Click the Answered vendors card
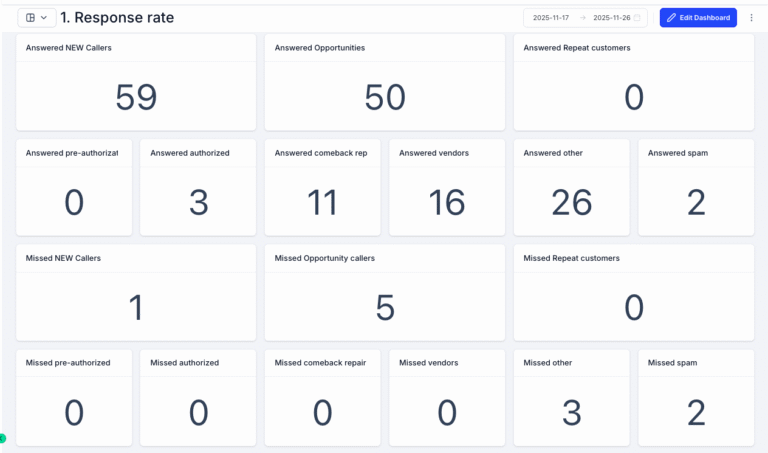This screenshot has height=453, width=768. click(446, 188)
